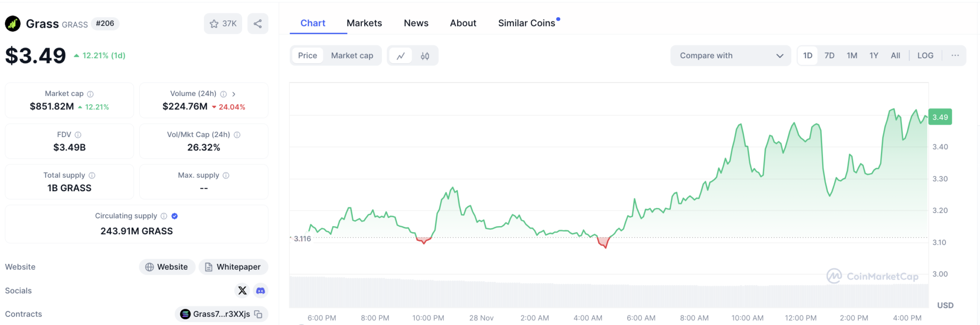Click the star to add Grass to watchlist

pos(214,23)
